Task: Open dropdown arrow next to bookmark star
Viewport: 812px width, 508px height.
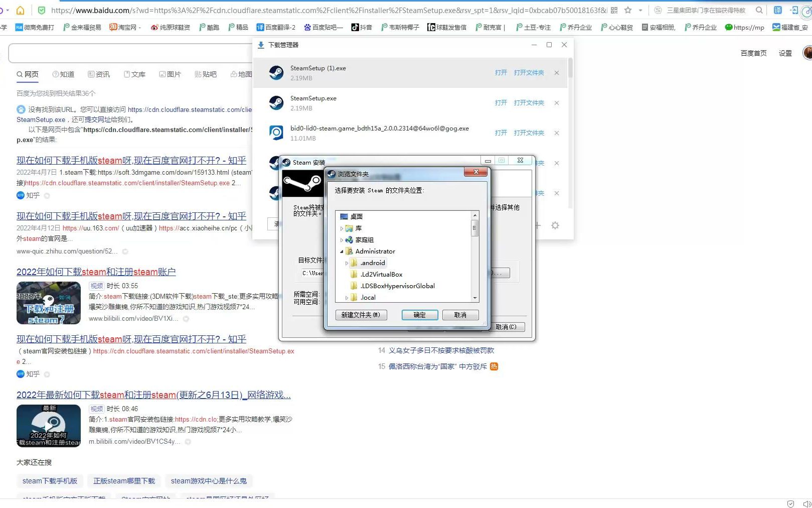Action: tap(640, 10)
